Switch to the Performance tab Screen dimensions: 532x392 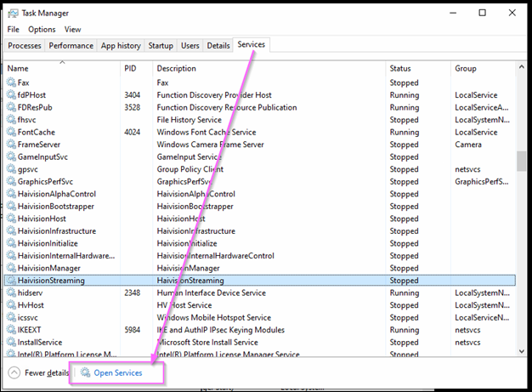tap(71, 46)
